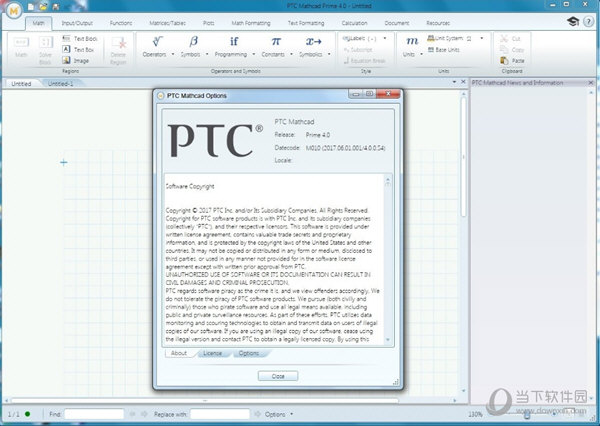
Task: Click the Symbols beta icon
Action: point(194,41)
